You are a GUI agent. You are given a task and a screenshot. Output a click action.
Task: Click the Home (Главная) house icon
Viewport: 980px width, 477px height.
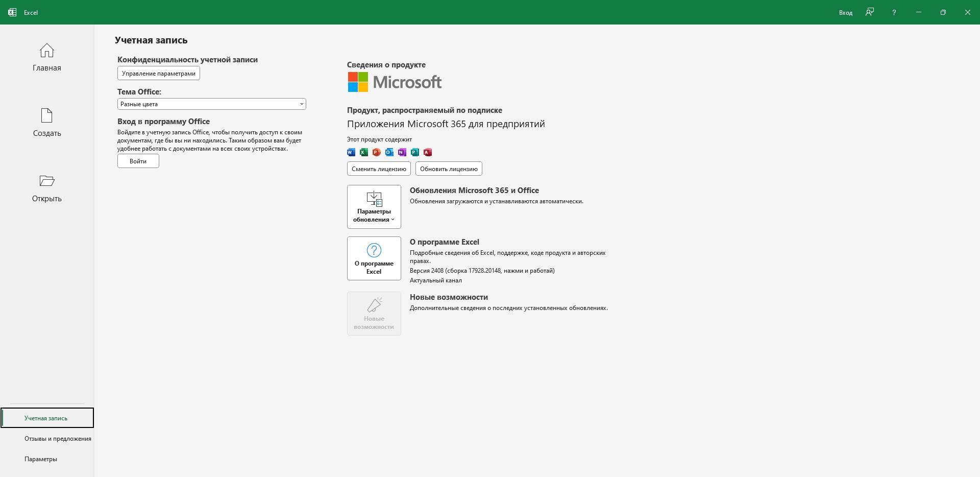coord(46,51)
